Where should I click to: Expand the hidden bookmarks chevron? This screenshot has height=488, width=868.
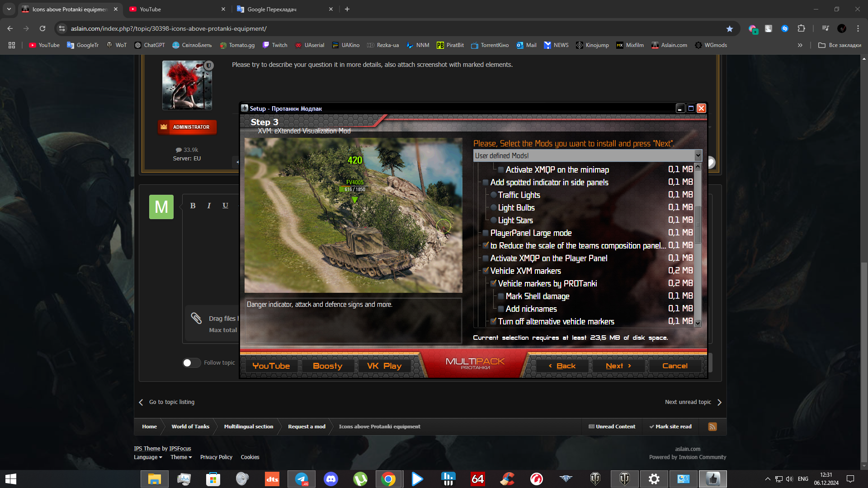tap(800, 45)
